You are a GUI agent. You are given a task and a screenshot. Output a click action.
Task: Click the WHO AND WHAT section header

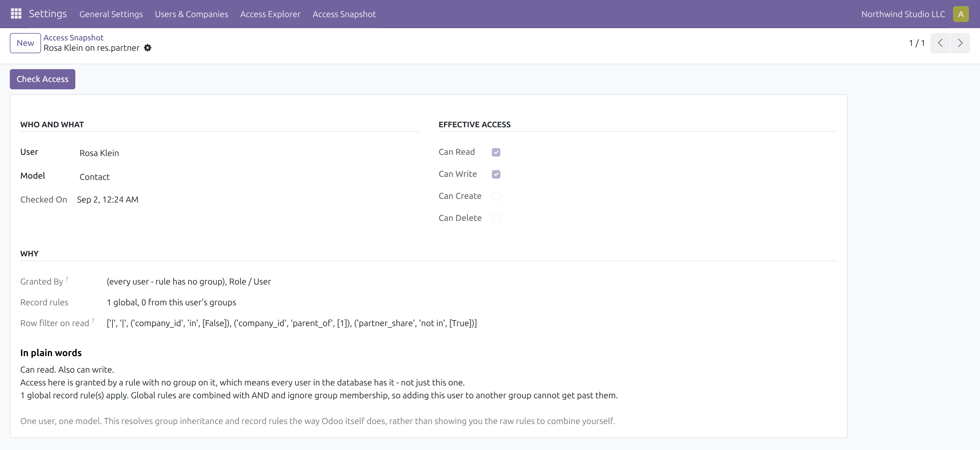tap(52, 125)
